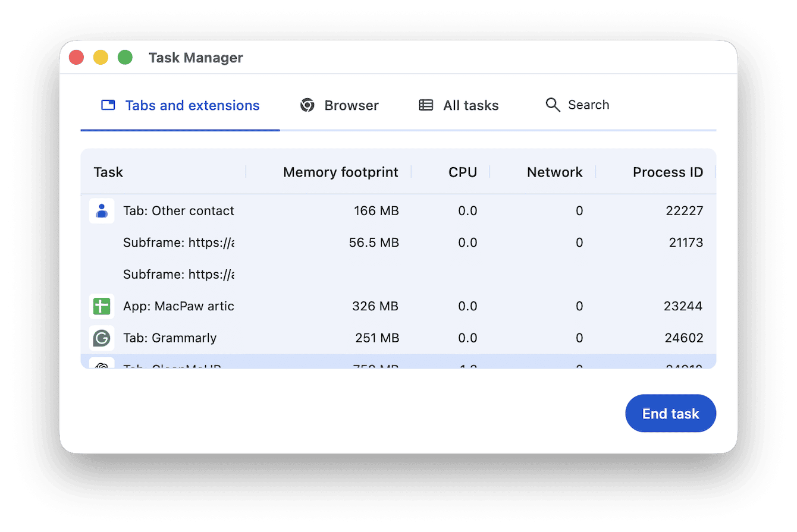Sort tasks by Process ID
The width and height of the screenshot is (797, 532).
(x=668, y=172)
